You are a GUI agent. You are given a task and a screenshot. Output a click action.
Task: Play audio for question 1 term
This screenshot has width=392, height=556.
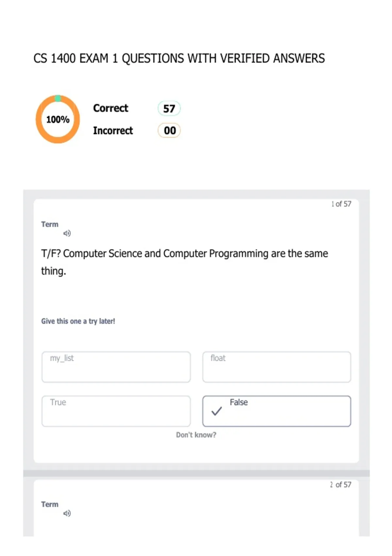(67, 233)
